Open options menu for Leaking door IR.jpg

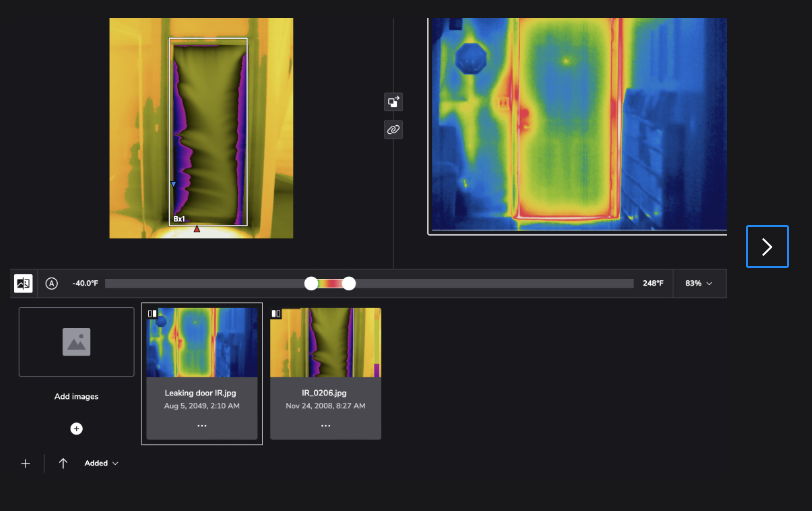[x=202, y=425]
